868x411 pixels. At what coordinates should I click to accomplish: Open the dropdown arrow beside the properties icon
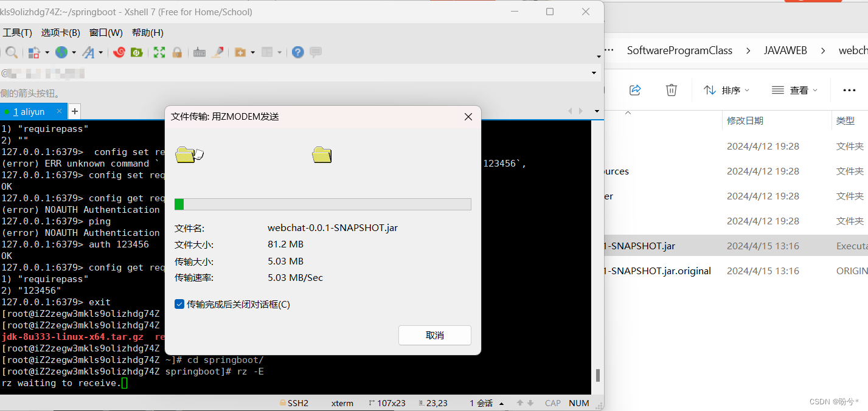tap(47, 53)
